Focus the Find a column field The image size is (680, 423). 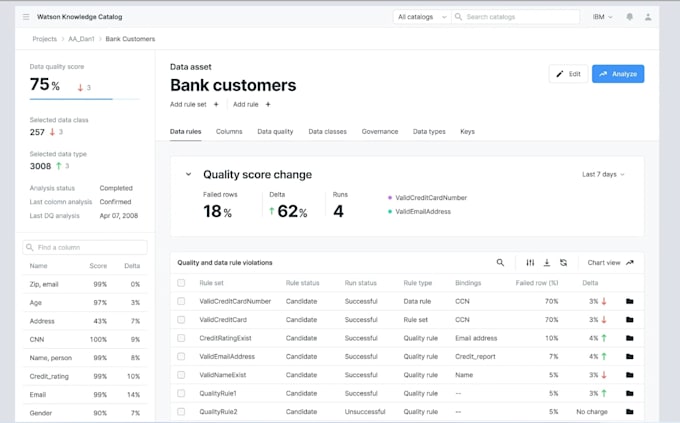[x=85, y=247]
